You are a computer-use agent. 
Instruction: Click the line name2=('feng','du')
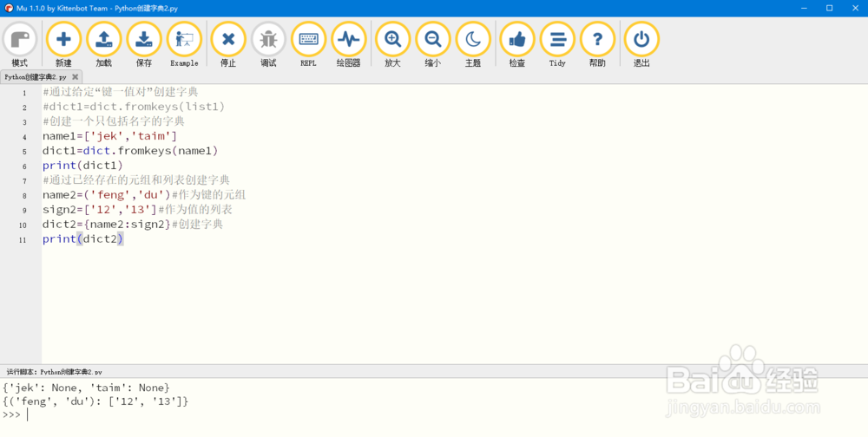point(106,195)
